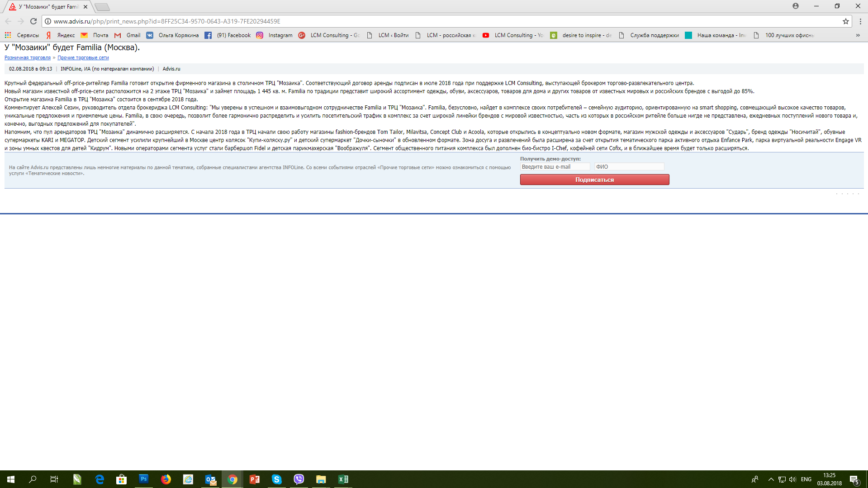Open the green notepad app on taskbar

tap(77, 479)
